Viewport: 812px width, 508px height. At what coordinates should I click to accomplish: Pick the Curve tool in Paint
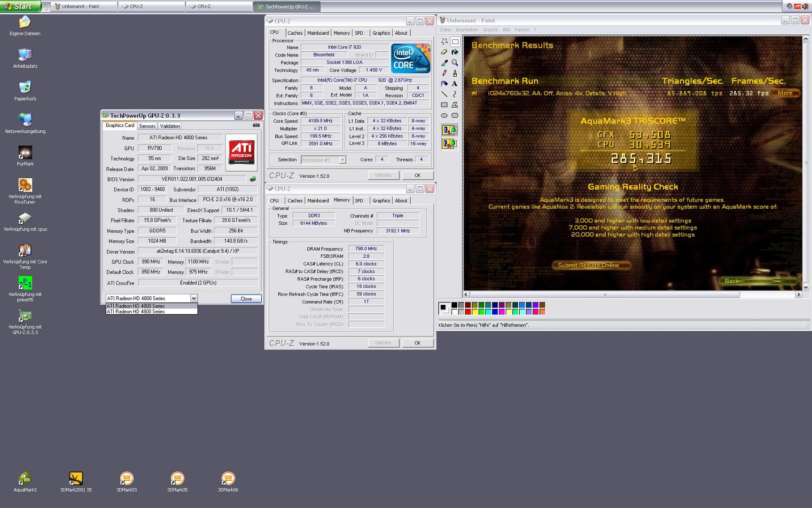(x=455, y=94)
